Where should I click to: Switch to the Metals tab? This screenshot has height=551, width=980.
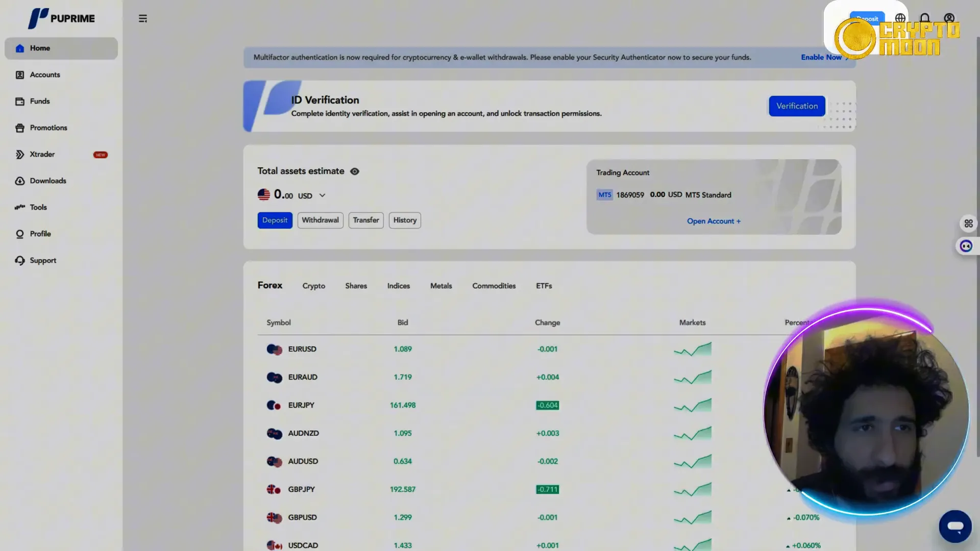tap(441, 286)
